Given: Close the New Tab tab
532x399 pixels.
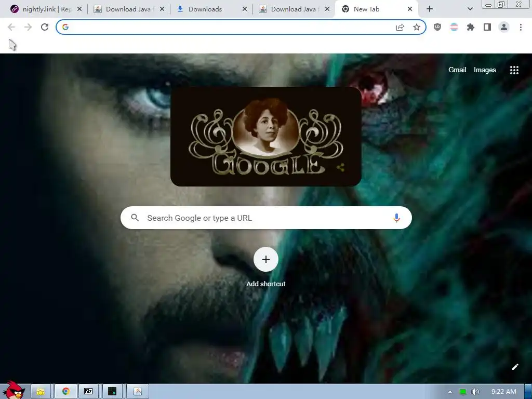Looking at the screenshot, I should pos(410,9).
